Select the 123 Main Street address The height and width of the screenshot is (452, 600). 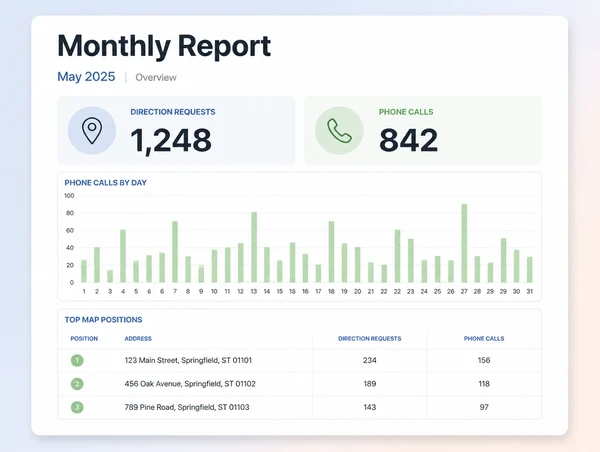coord(188,360)
